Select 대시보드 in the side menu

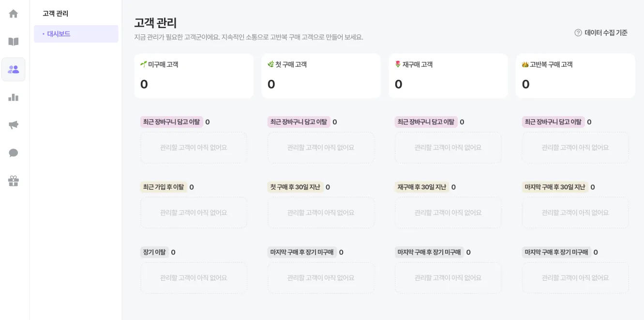tap(59, 34)
